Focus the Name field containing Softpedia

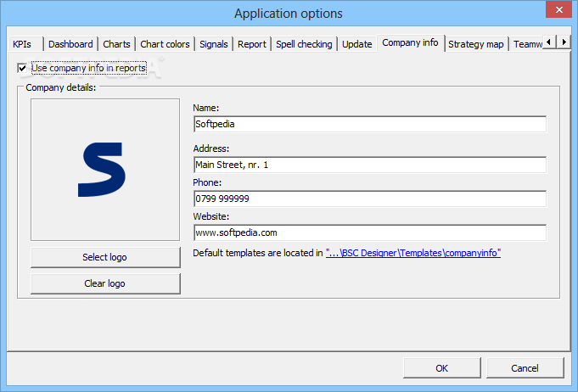point(370,124)
